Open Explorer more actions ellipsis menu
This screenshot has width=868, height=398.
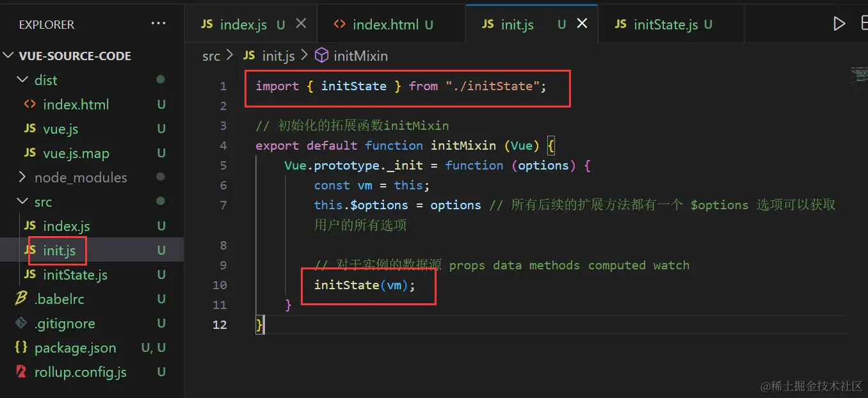pyautogui.click(x=158, y=24)
